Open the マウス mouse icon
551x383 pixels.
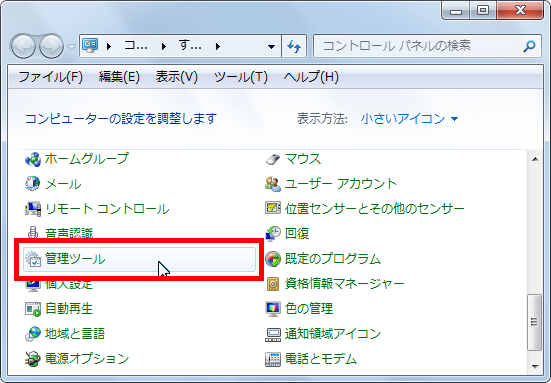[273, 160]
